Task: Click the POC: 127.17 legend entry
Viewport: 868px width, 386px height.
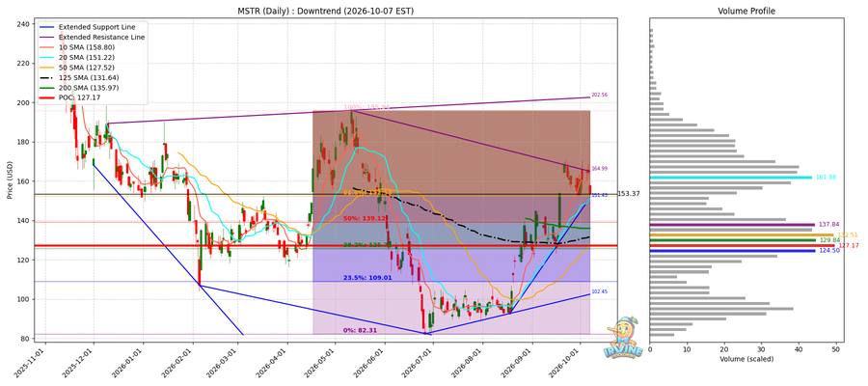Action: pos(80,97)
